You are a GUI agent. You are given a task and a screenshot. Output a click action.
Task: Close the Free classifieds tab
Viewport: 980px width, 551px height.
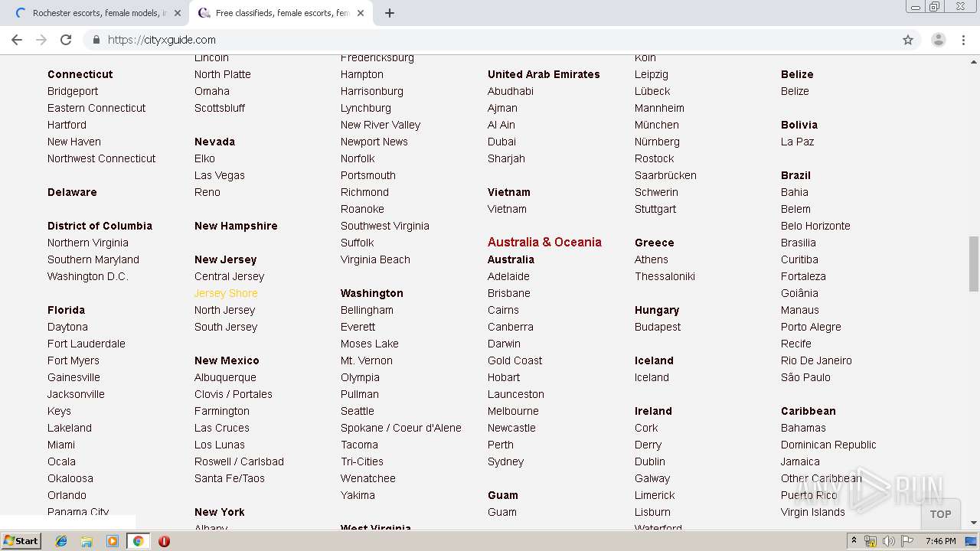(361, 13)
